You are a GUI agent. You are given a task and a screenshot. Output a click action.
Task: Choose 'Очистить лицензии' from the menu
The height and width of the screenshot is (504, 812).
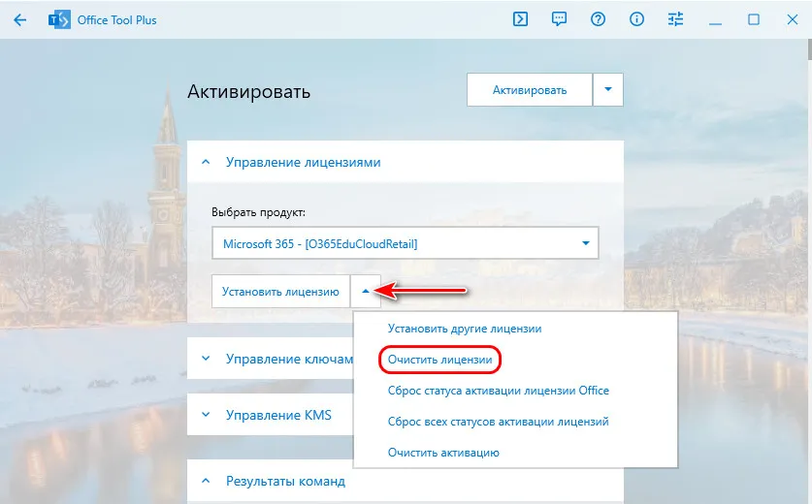coord(439,360)
